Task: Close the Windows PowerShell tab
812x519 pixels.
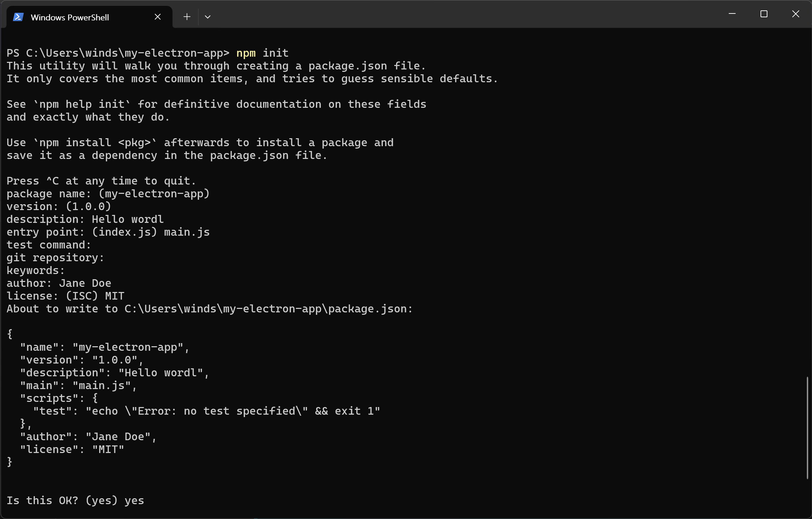Action: click(x=158, y=17)
